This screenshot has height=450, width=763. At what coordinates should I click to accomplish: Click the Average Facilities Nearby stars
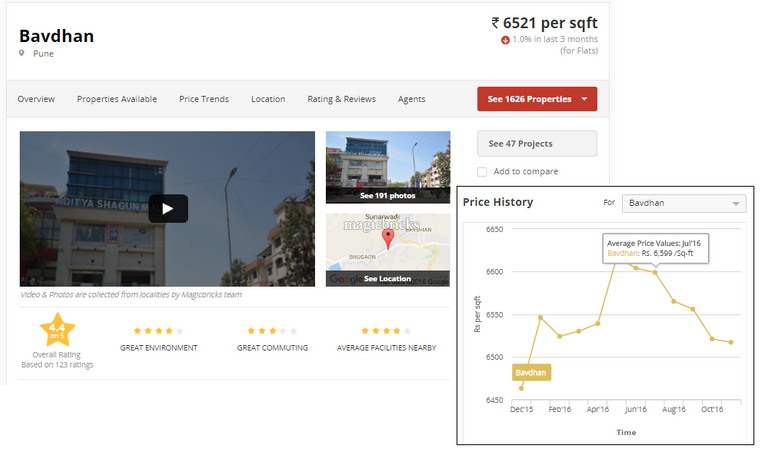point(385,330)
